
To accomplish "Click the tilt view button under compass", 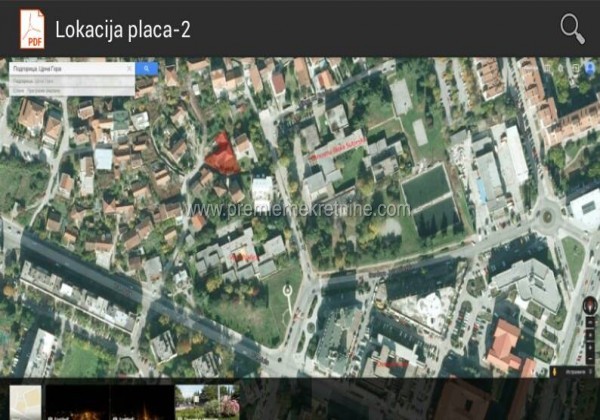I will pos(590,322).
